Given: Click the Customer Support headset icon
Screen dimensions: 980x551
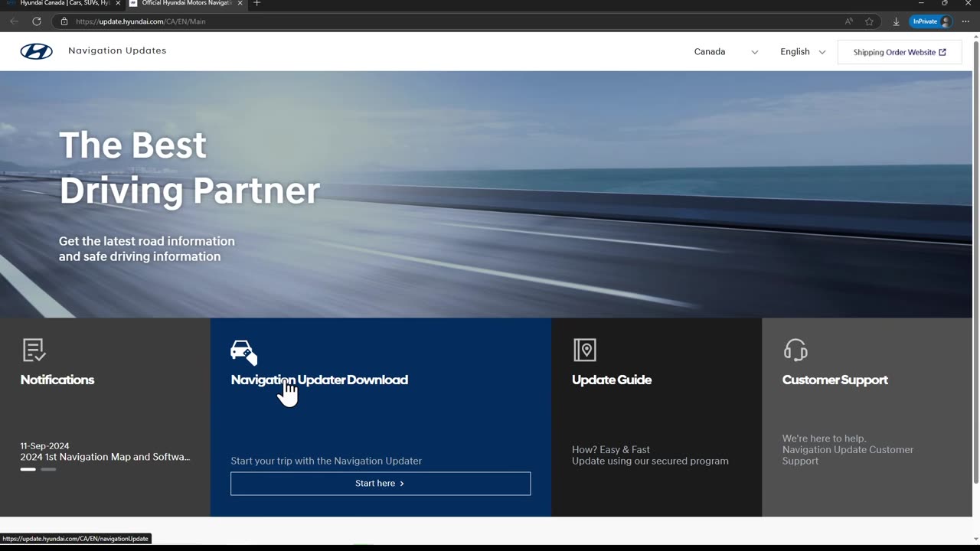Looking at the screenshot, I should click(x=795, y=350).
